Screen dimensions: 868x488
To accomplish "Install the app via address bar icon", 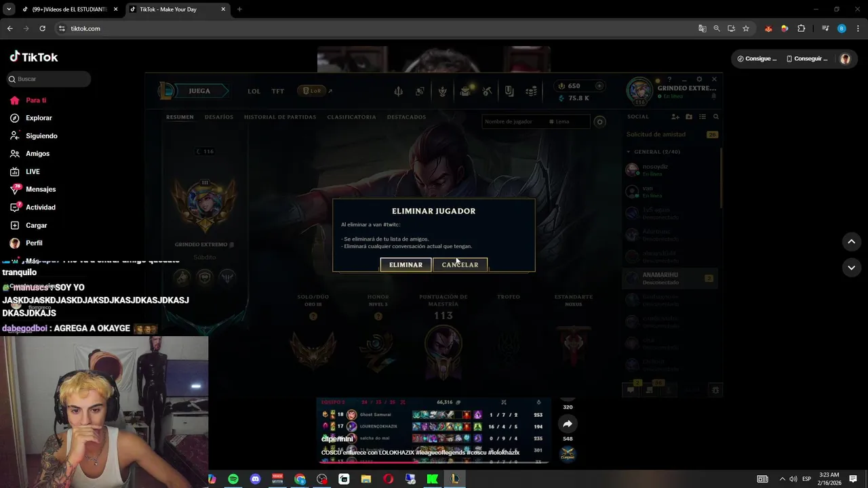I will click(x=731, y=28).
